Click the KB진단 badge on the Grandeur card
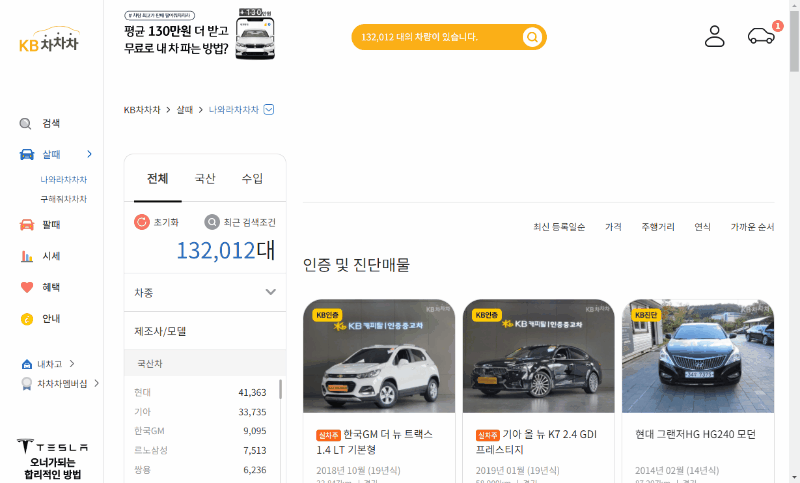The width and height of the screenshot is (800, 483). tap(646, 315)
